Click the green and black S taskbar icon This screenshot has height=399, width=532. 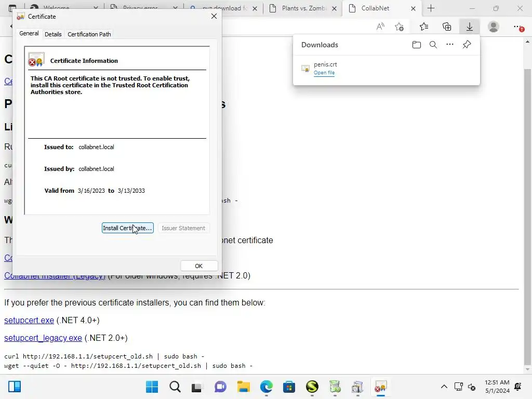coord(312,387)
